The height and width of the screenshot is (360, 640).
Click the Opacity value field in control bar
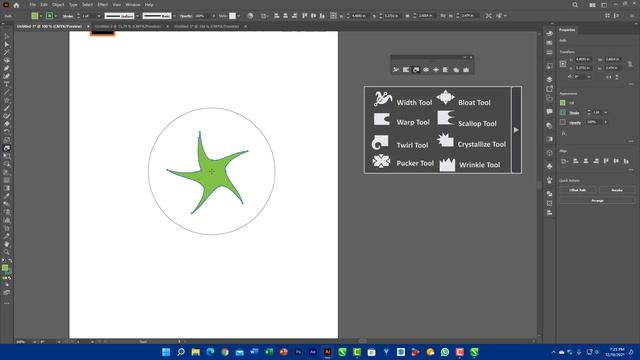[201, 16]
